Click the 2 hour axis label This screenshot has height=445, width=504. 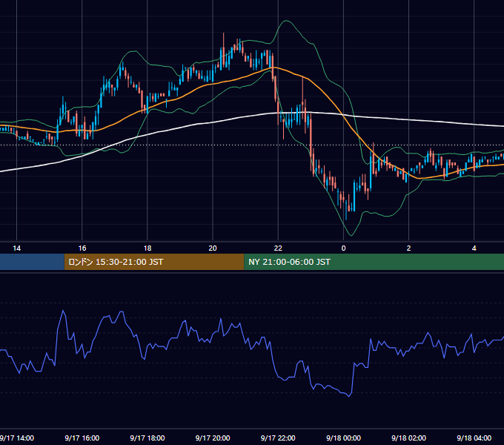pos(408,248)
